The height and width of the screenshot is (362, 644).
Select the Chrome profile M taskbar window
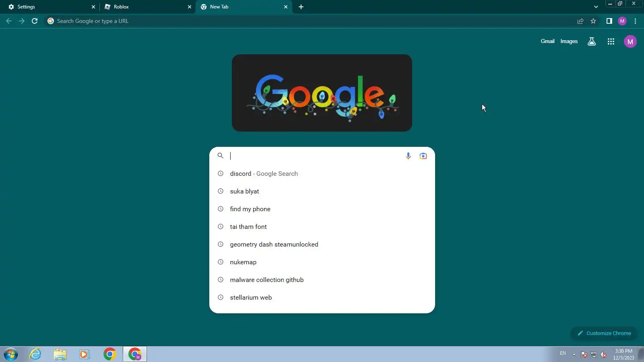pyautogui.click(x=135, y=354)
